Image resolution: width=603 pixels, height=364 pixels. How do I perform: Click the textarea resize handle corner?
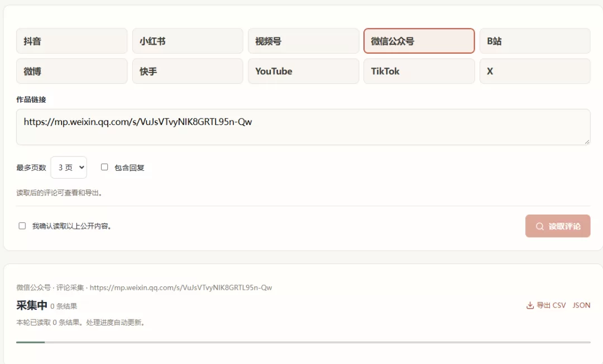tap(587, 142)
